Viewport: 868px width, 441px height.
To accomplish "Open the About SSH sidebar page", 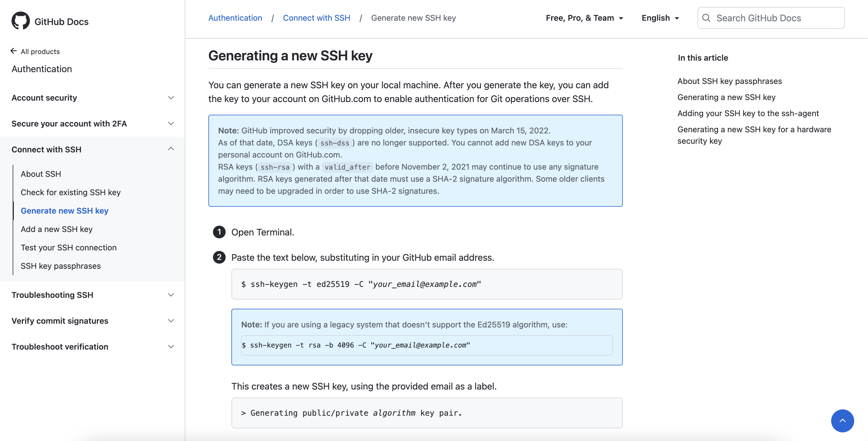I will pyautogui.click(x=41, y=174).
